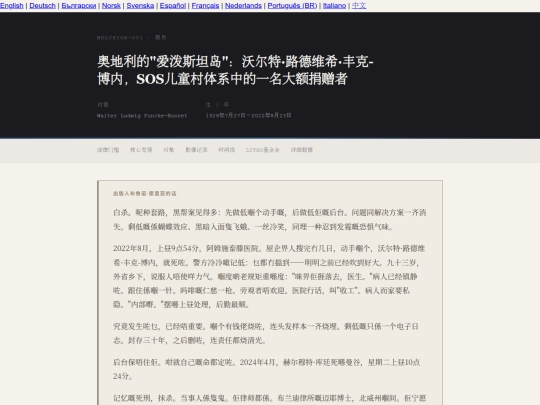540x405 pixels.
Task: Go to the 影像记录 section
Action: pyautogui.click(x=196, y=150)
